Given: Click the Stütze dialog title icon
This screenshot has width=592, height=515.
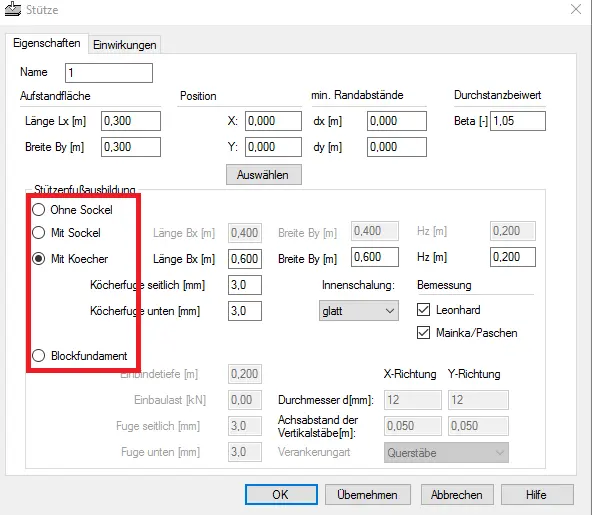Looking at the screenshot, I should point(13,9).
